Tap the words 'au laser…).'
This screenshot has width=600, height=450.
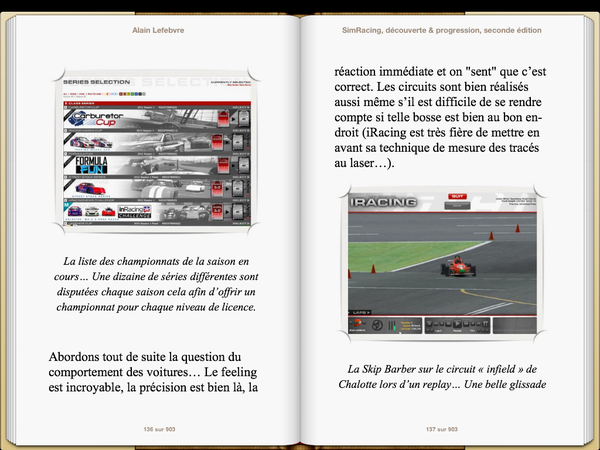(364, 163)
